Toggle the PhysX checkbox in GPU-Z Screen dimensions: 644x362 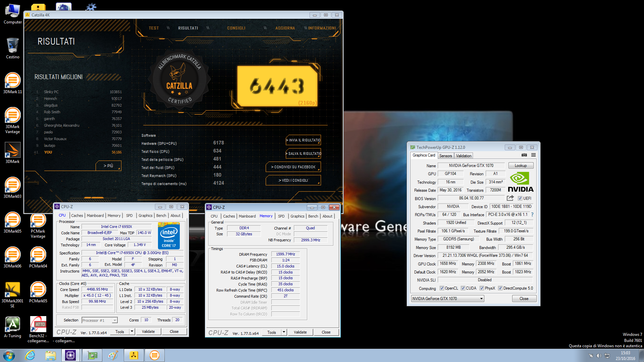coord(482,288)
